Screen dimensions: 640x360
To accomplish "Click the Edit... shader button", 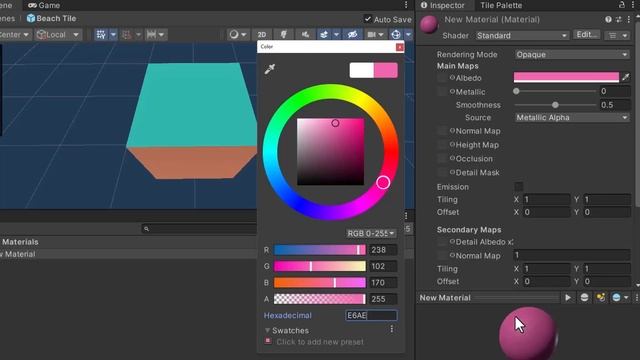I will click(x=587, y=35).
